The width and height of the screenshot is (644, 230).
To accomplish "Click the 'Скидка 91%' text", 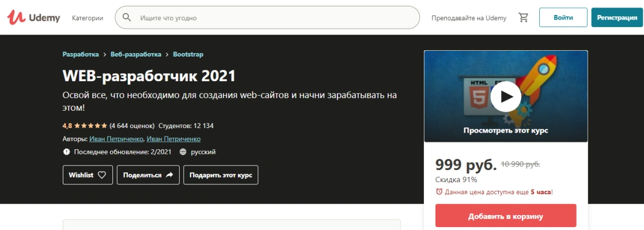I will (x=456, y=179).
